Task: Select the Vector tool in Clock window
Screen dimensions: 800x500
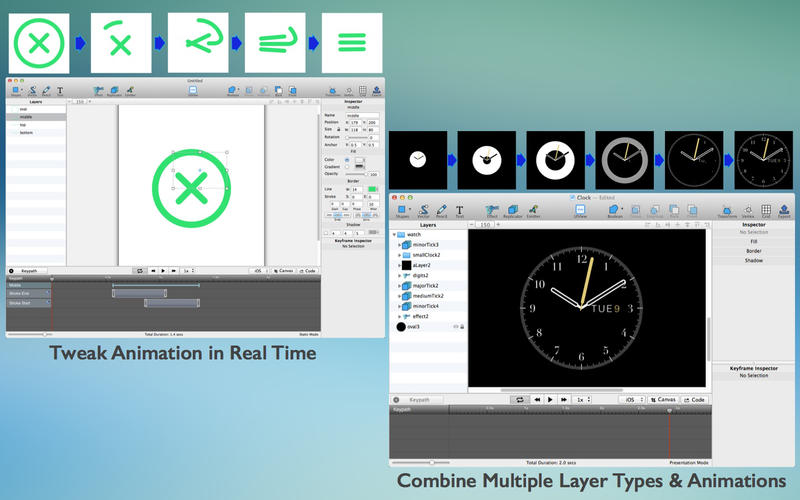Action: click(x=423, y=211)
